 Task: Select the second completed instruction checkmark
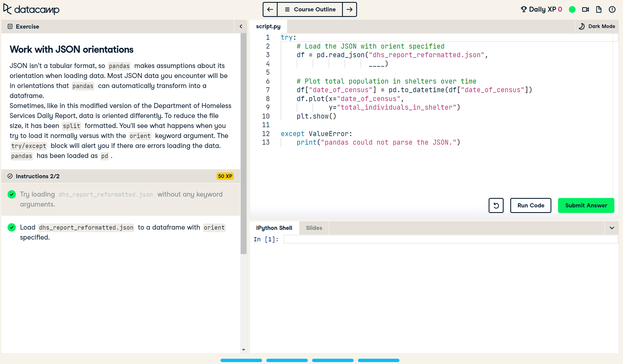pos(12,227)
